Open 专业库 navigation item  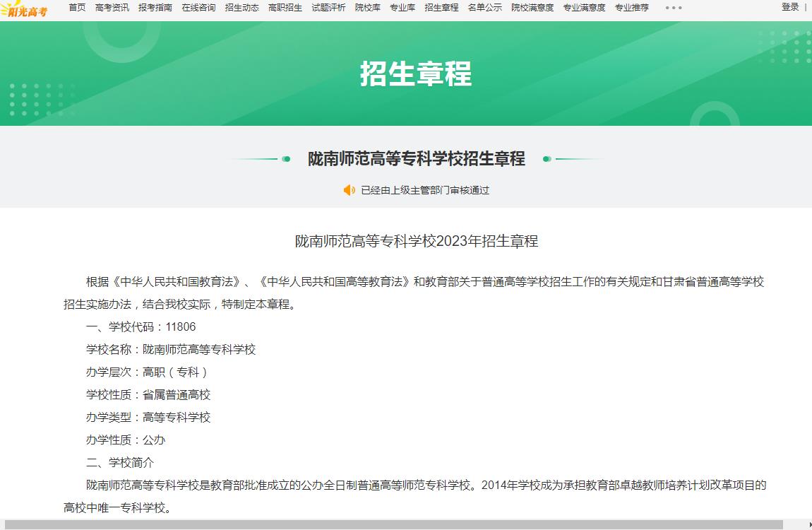[402, 8]
